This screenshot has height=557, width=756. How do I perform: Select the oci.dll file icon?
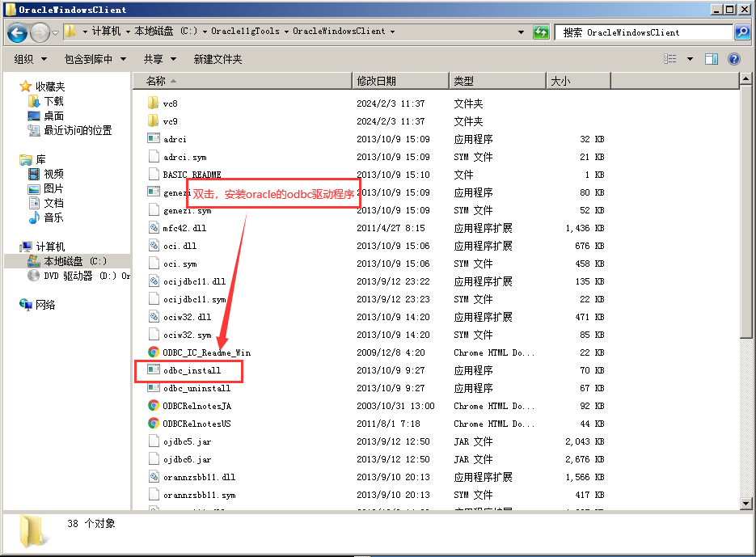[x=154, y=246]
